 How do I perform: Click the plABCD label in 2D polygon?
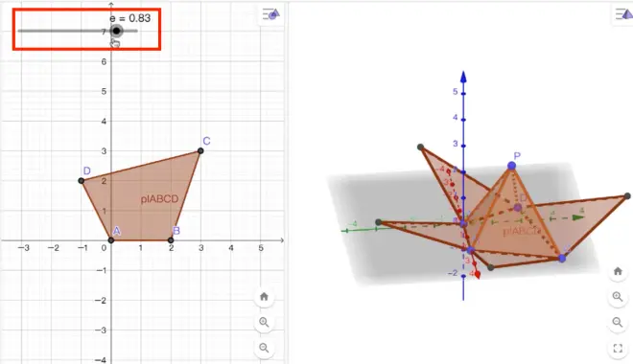(x=159, y=198)
